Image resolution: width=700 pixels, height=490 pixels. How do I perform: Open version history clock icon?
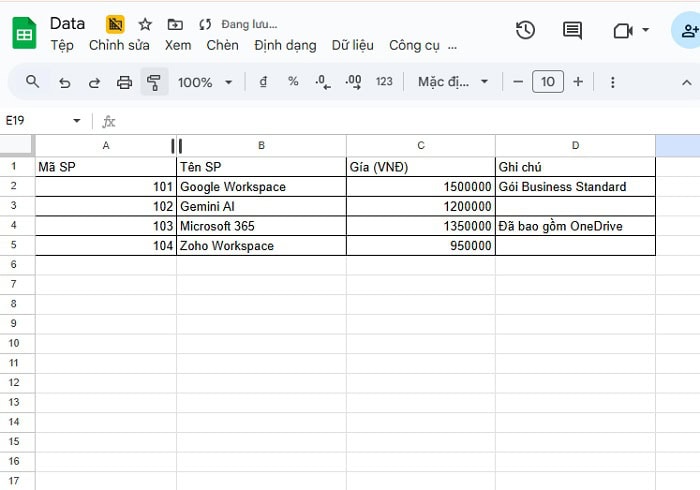pyautogui.click(x=525, y=31)
